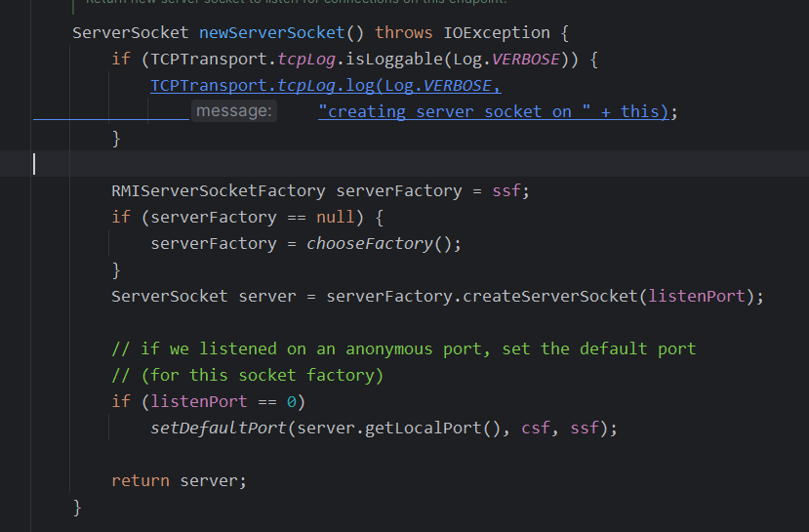Click the 'message:' parameter inlay hint
Image resolution: width=809 pixels, height=532 pixels.
click(234, 111)
